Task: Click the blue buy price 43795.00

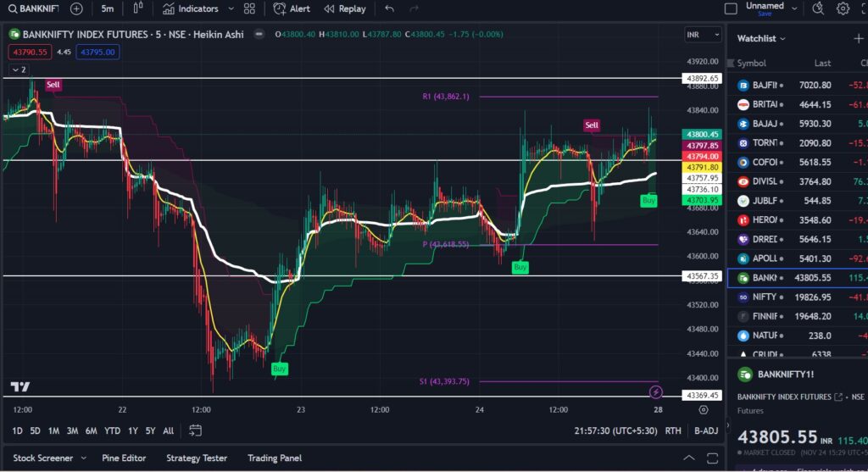Action: (x=97, y=52)
